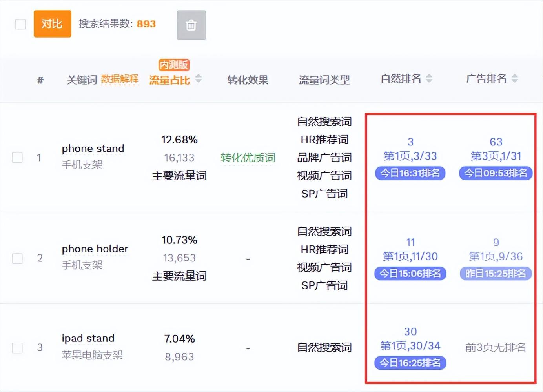
Task: Click 自然搜索词 in ipad stand row
Action: (x=324, y=347)
